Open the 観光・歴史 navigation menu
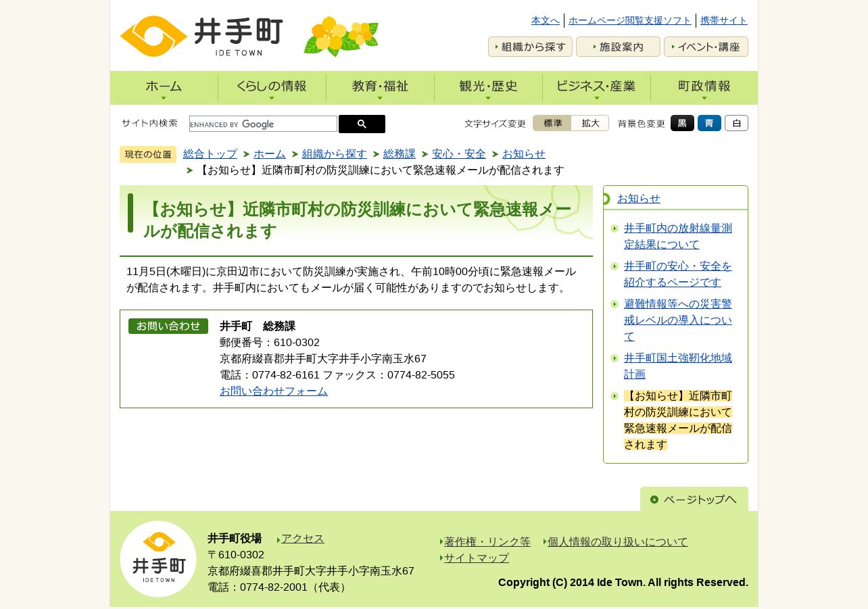The image size is (868, 609). (488, 88)
